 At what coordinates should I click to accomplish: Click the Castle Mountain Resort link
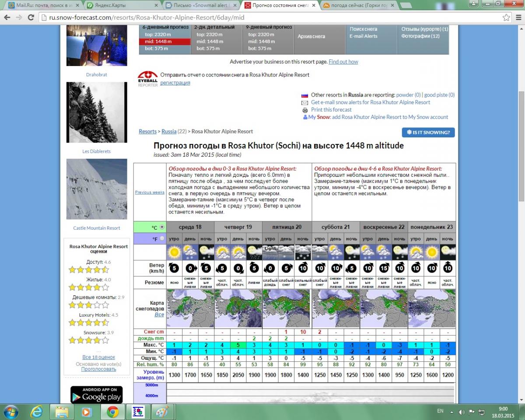pyautogui.click(x=96, y=228)
